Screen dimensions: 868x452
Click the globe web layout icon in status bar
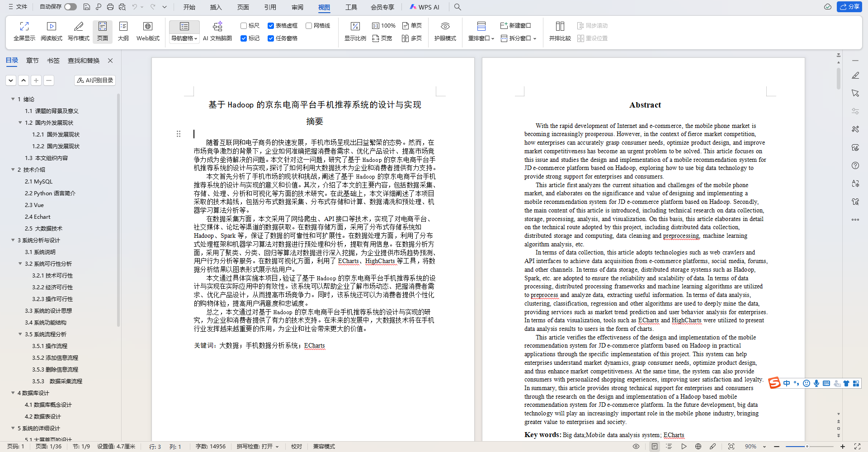(698, 447)
